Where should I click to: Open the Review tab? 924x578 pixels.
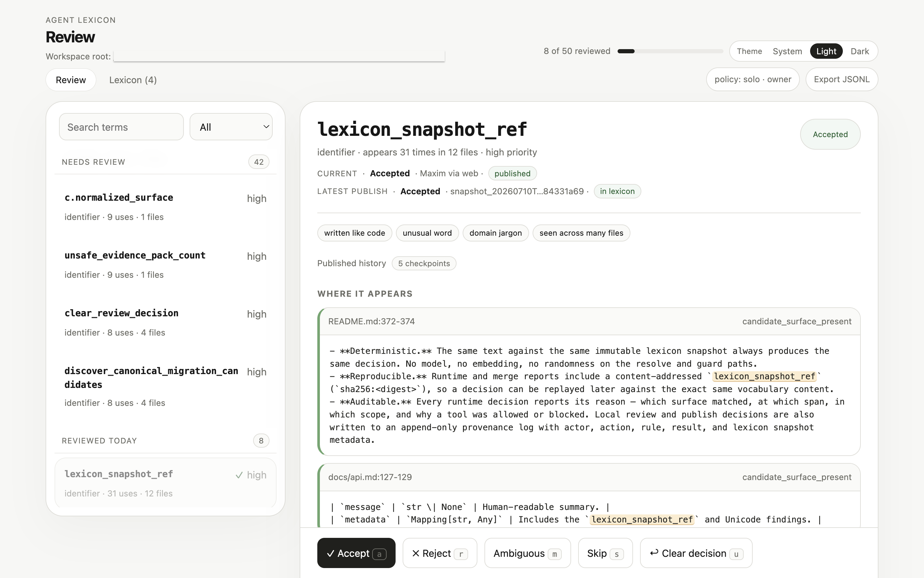[x=71, y=80]
